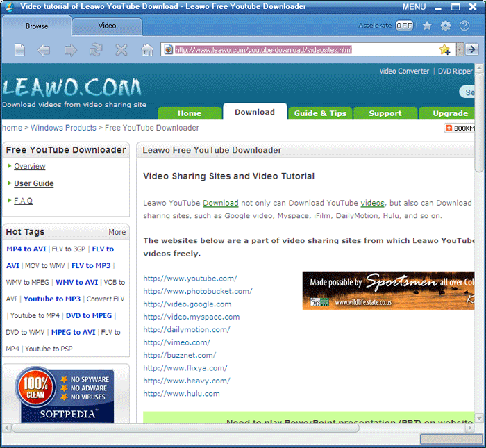The image size is (486, 448).
Task: Open the http://www.flixya.com/ link
Action: pos(185,368)
